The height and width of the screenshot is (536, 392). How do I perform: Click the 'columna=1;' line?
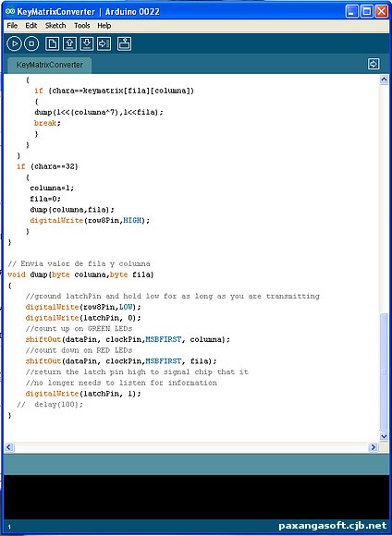point(52,188)
